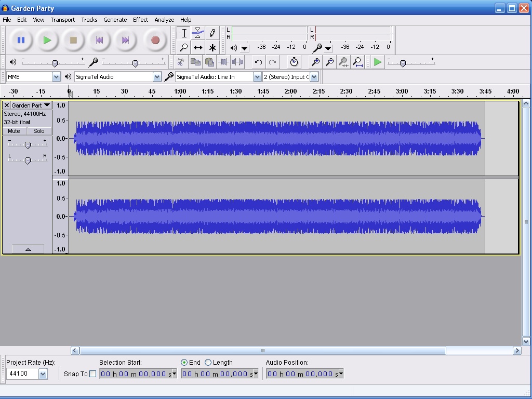Screen dimensions: 532x399
Task: Select the Time Shift tool
Action: pos(198,47)
